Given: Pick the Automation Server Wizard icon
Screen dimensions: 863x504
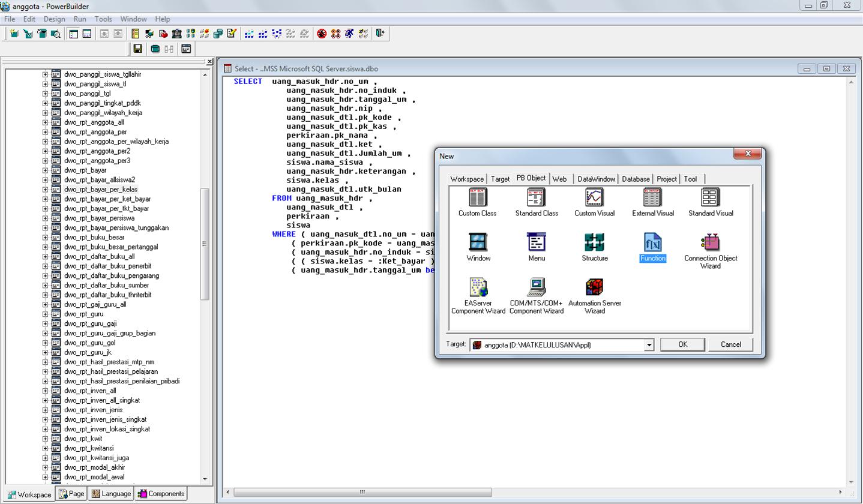Looking at the screenshot, I should pyautogui.click(x=594, y=287).
